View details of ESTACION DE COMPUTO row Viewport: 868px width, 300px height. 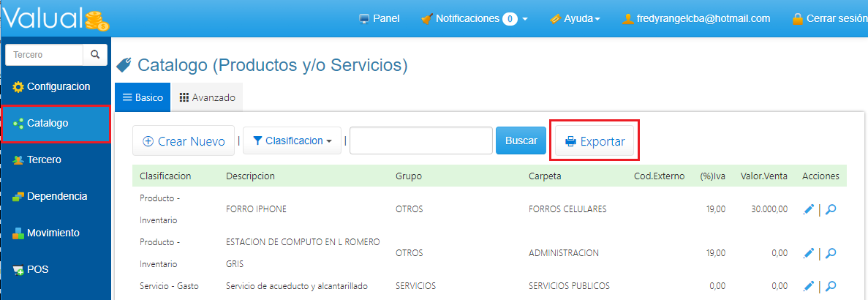coord(831,253)
